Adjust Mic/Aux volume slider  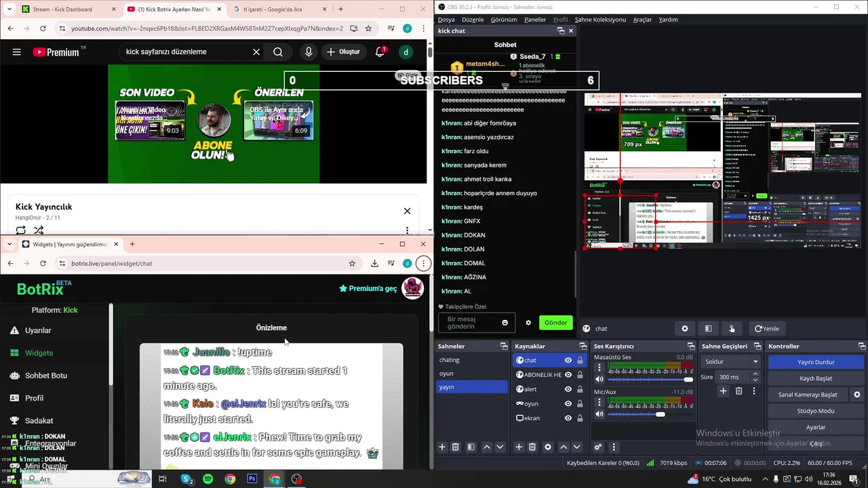tap(650, 414)
